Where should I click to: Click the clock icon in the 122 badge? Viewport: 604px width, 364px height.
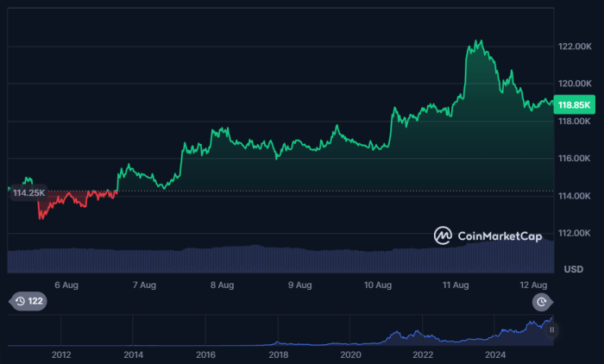tap(19, 302)
